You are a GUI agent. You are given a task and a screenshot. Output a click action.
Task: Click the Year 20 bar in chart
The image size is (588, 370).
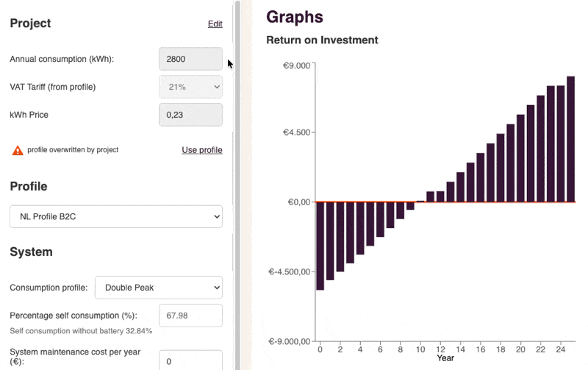[520, 158]
